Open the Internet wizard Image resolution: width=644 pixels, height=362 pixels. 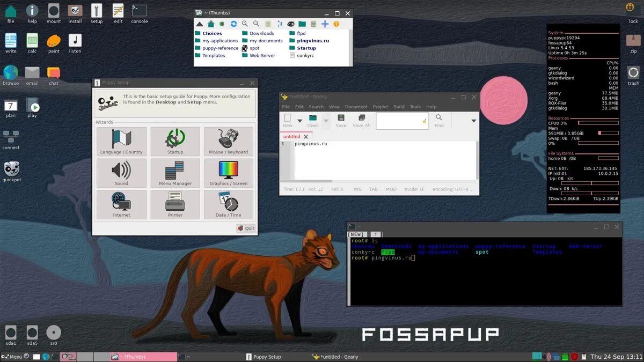(121, 205)
